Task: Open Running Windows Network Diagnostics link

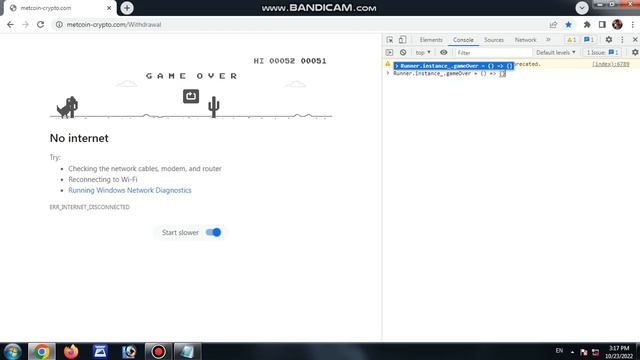Action: point(130,190)
